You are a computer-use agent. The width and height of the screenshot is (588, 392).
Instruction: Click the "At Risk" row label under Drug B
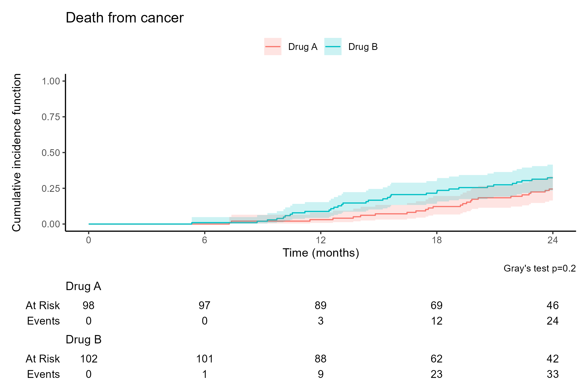(43, 359)
